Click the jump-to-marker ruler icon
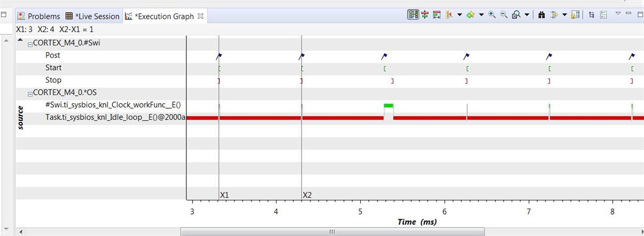 449,15
